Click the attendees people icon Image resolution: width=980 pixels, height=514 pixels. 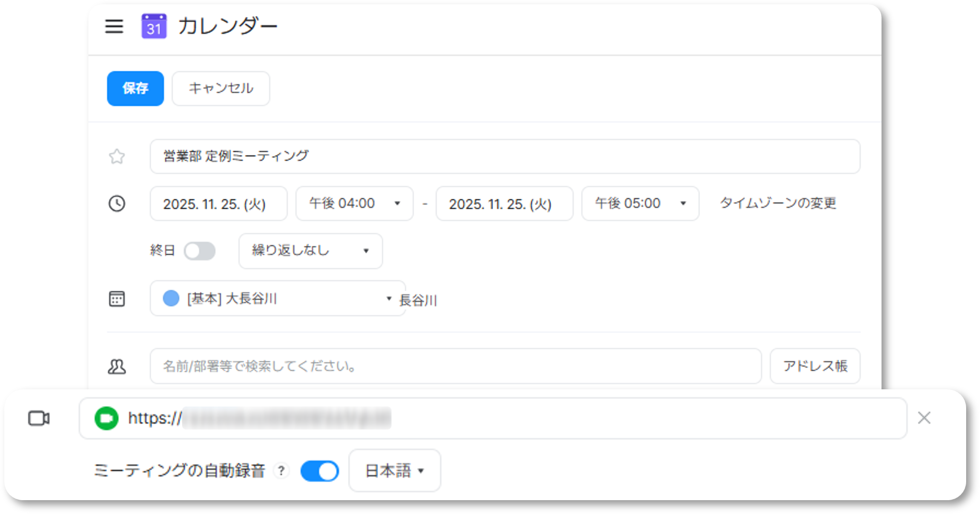click(117, 366)
